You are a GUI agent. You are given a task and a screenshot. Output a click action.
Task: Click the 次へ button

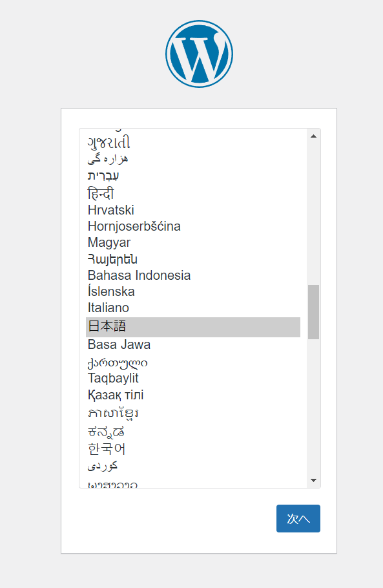coord(298,519)
